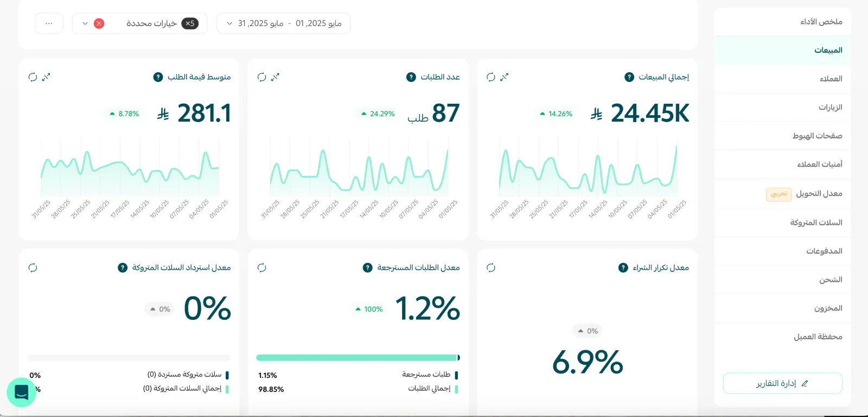Expand the متوسط قيمة الطلب chart
The width and height of the screenshot is (868, 417).
[x=46, y=77]
